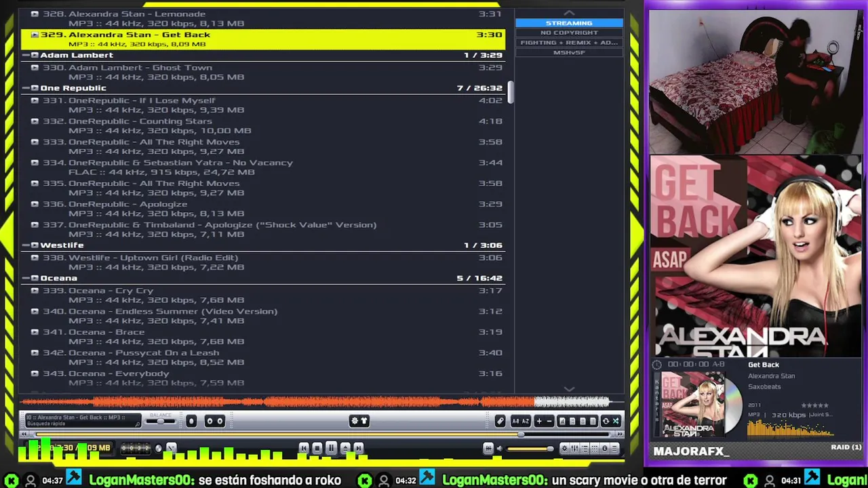
Task: Toggle checkbox for OneRepublic - Counting Stars
Action: 35,121
